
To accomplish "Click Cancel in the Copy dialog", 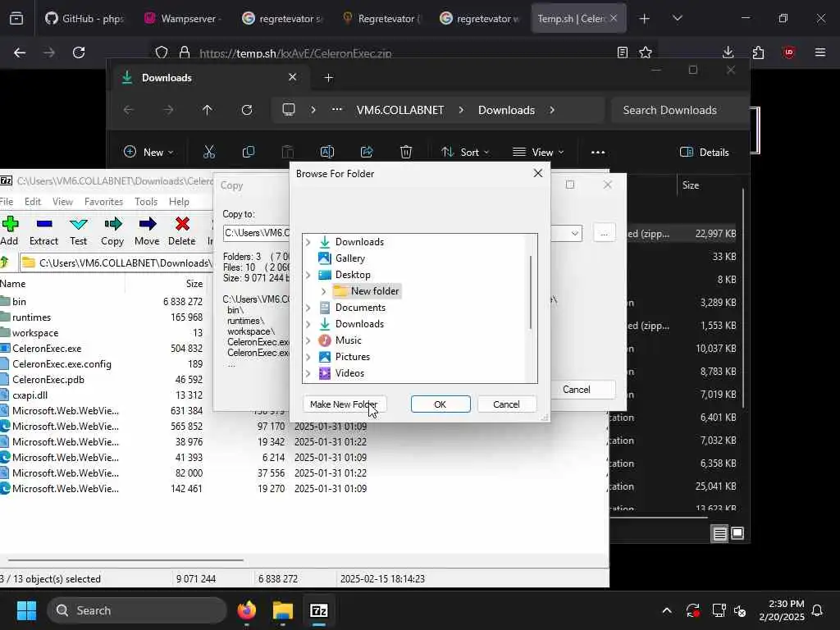I will point(577,390).
